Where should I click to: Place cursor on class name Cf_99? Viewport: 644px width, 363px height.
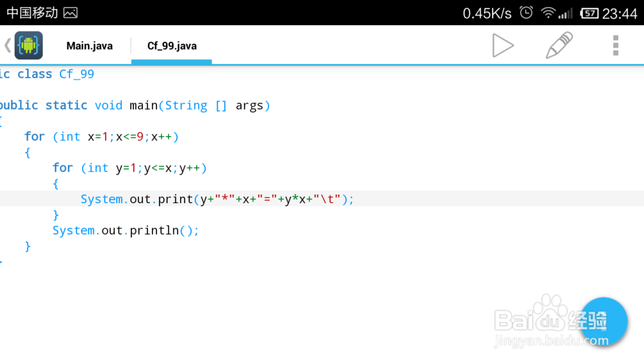pos(77,74)
